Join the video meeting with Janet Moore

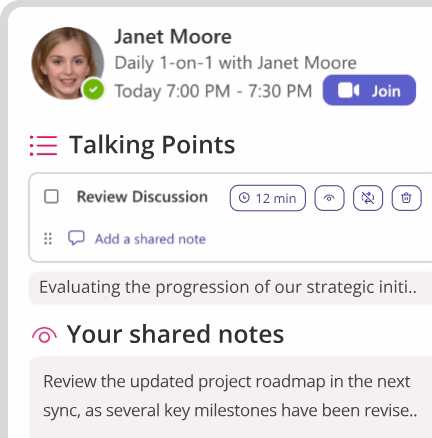pyautogui.click(x=369, y=90)
